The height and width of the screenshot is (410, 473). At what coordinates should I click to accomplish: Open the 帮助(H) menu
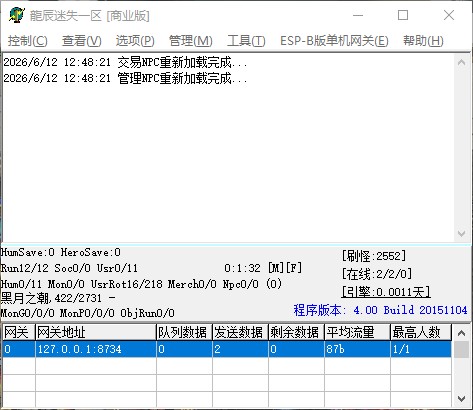[423, 41]
